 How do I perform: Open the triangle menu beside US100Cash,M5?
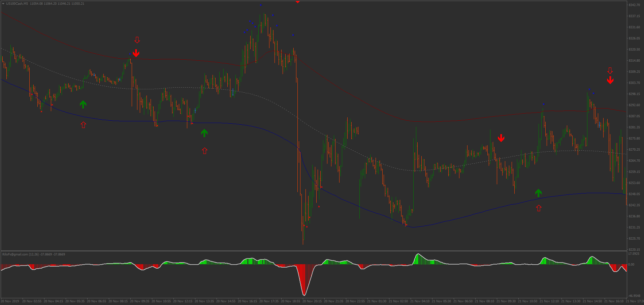3,4
